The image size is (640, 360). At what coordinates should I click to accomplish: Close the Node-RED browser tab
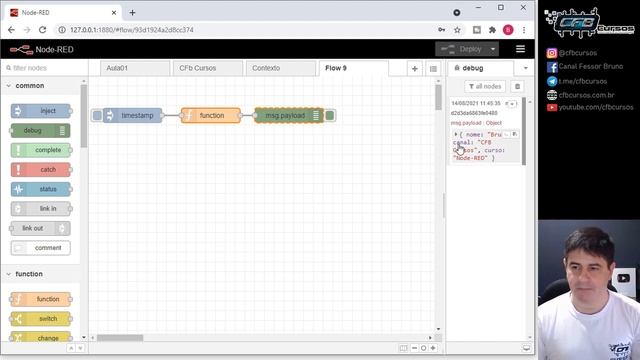point(114,13)
